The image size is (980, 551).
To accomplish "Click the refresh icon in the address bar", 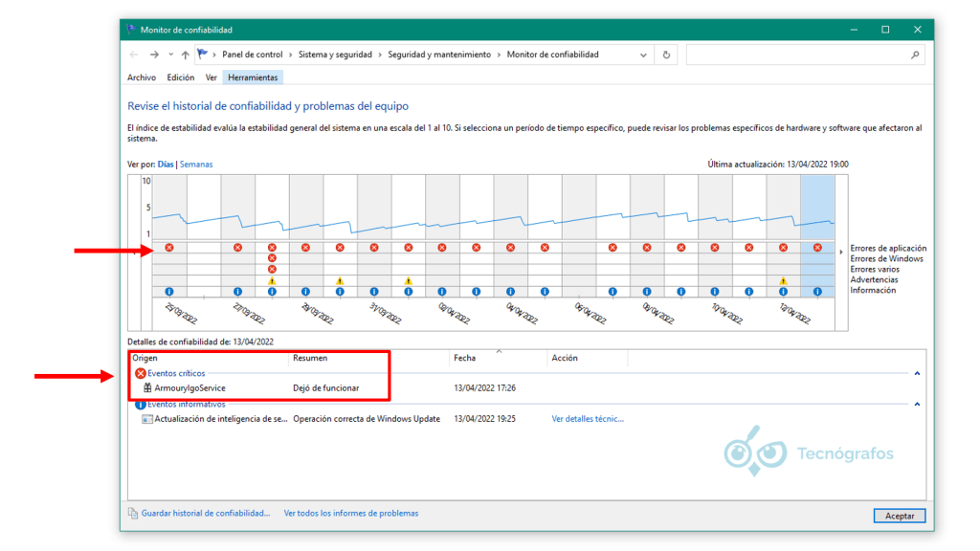I will [666, 55].
